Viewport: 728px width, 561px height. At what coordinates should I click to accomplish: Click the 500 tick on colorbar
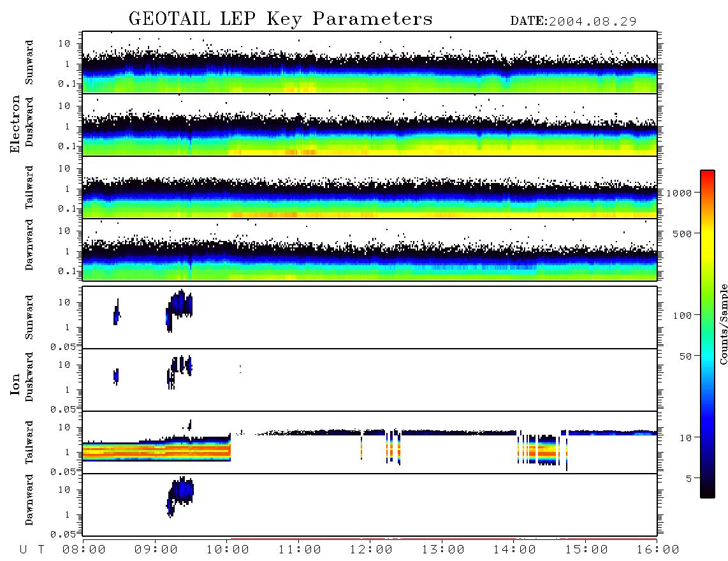tap(682, 233)
